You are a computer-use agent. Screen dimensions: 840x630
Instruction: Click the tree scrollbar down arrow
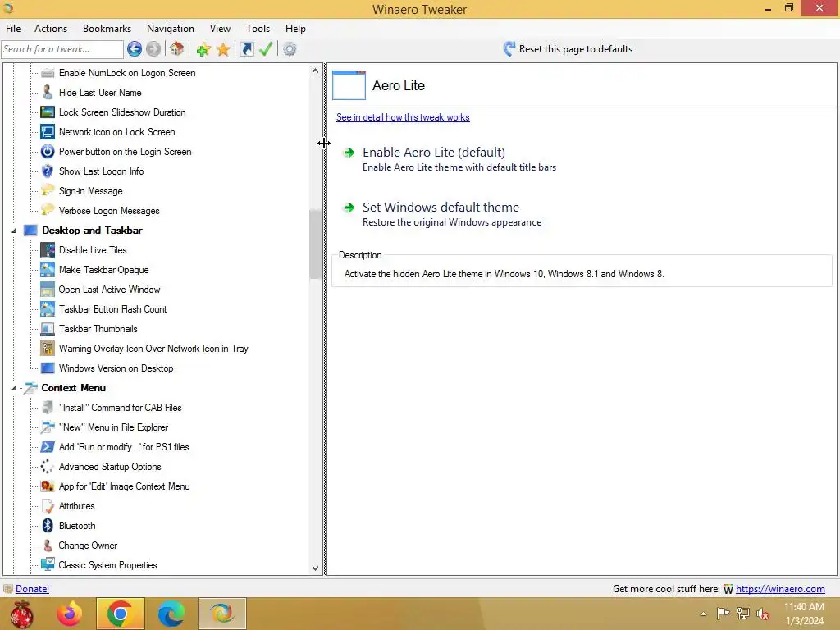[315, 568]
